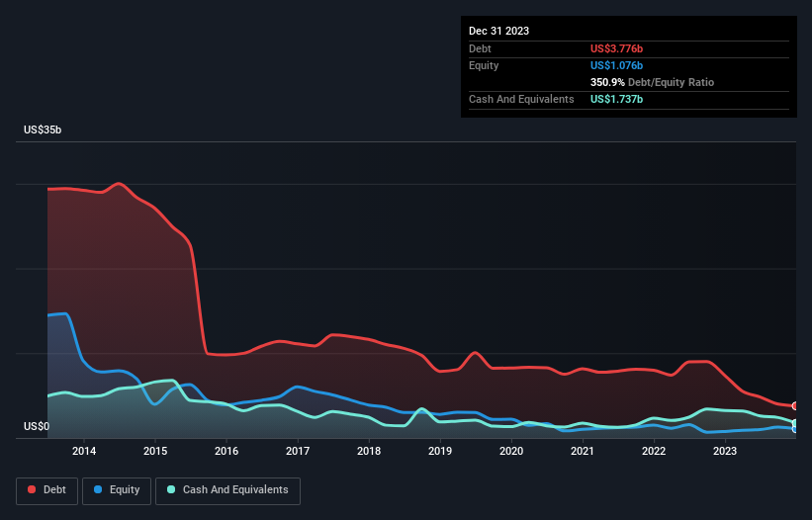Click the teal Cash endpoint marker
The image size is (812, 520).
click(795, 423)
